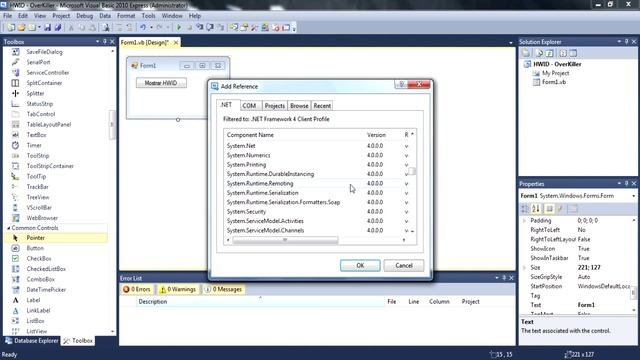Switch to Recent tab in Add Reference
Screen dimensions: 640x360
point(322,106)
